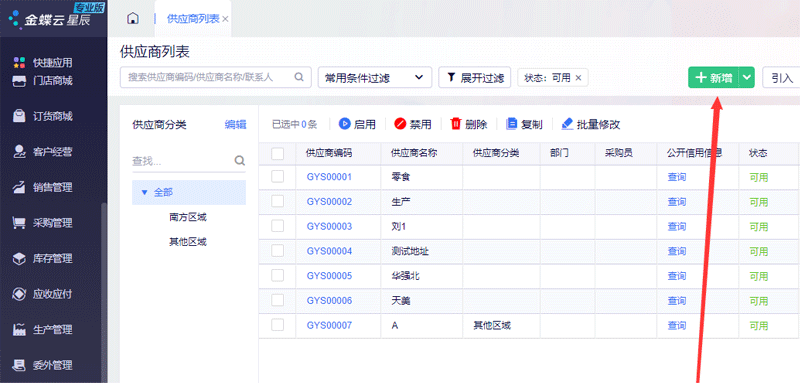Open supplier GYS00003 link
Image resolution: width=800 pixels, height=383 pixels.
coord(329,226)
